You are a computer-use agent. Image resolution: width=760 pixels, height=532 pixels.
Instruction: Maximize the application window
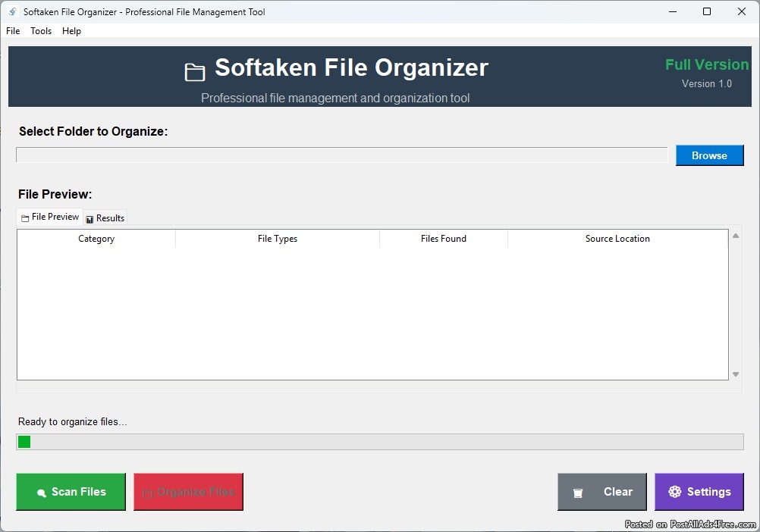click(x=707, y=11)
